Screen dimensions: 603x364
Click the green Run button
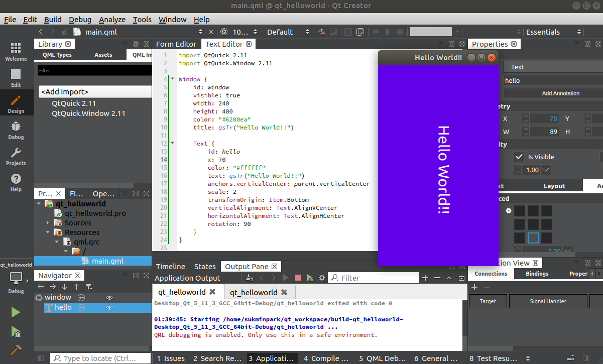coord(16,313)
